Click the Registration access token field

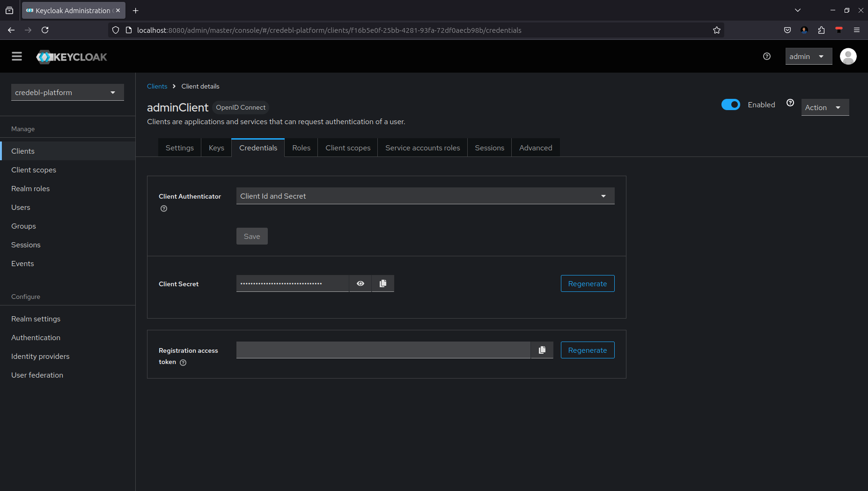pos(383,350)
